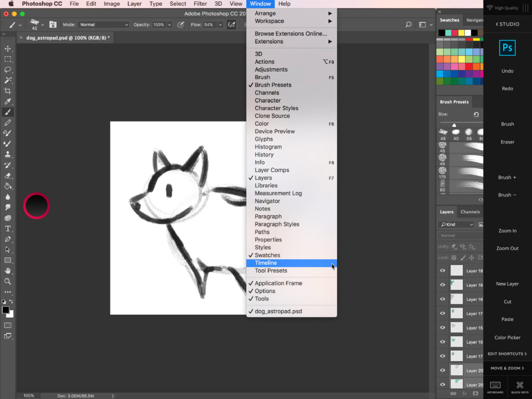Click Astropad Zoom In shortcut
This screenshot has width=532, height=399.
(x=507, y=231)
